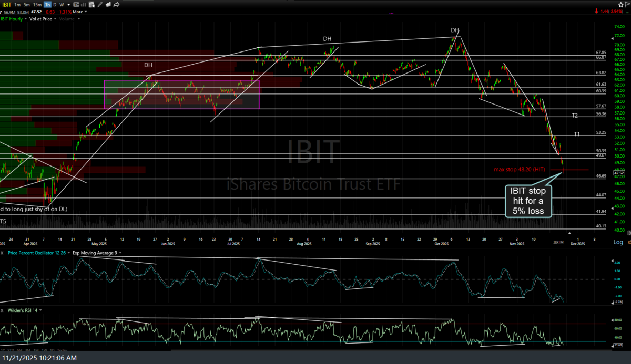
Task: Expand the More dropdown in quote bar
Action: (x=79, y=11)
